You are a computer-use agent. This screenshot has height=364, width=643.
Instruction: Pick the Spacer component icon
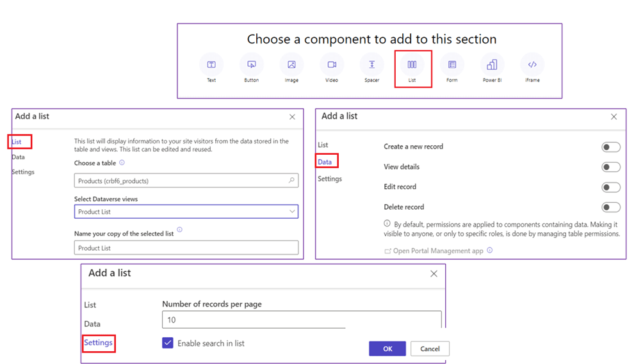pos(371,65)
